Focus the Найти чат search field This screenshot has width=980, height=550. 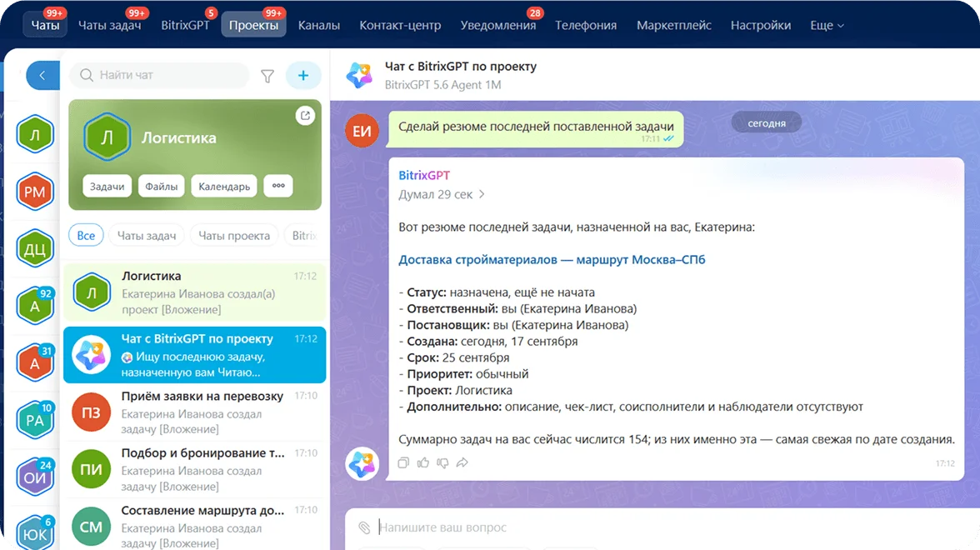(x=160, y=75)
